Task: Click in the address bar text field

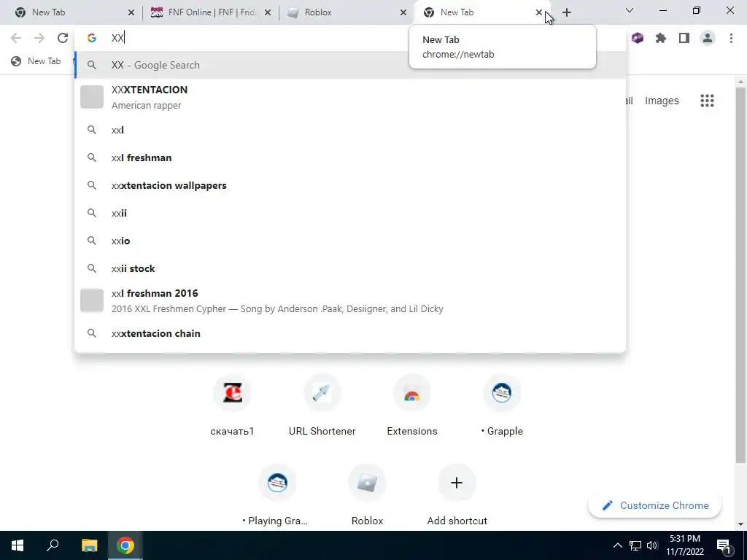Action: [x=350, y=38]
